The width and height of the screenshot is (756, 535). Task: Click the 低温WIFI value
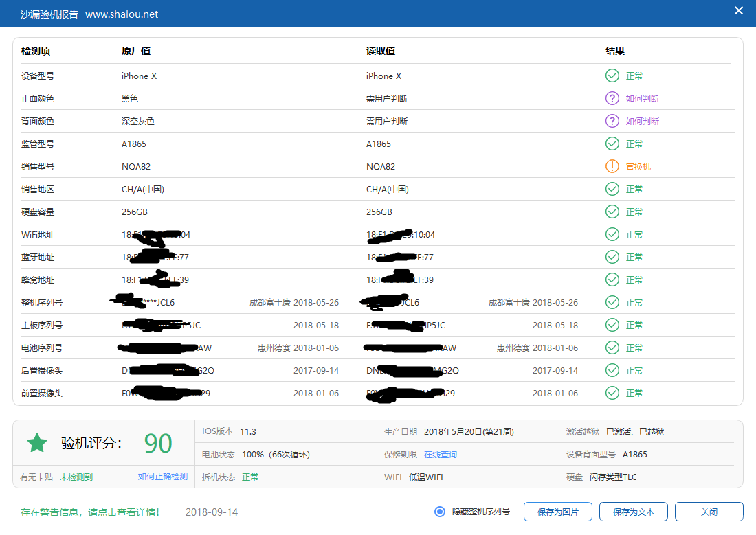[425, 477]
